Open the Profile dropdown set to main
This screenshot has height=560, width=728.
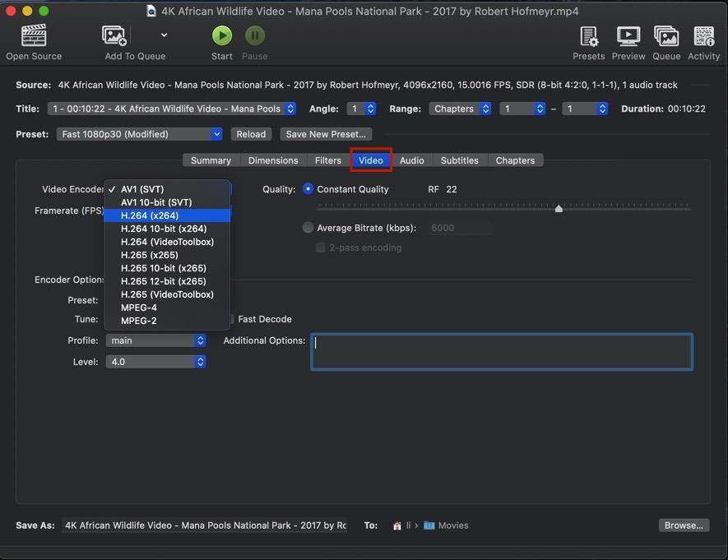[155, 340]
